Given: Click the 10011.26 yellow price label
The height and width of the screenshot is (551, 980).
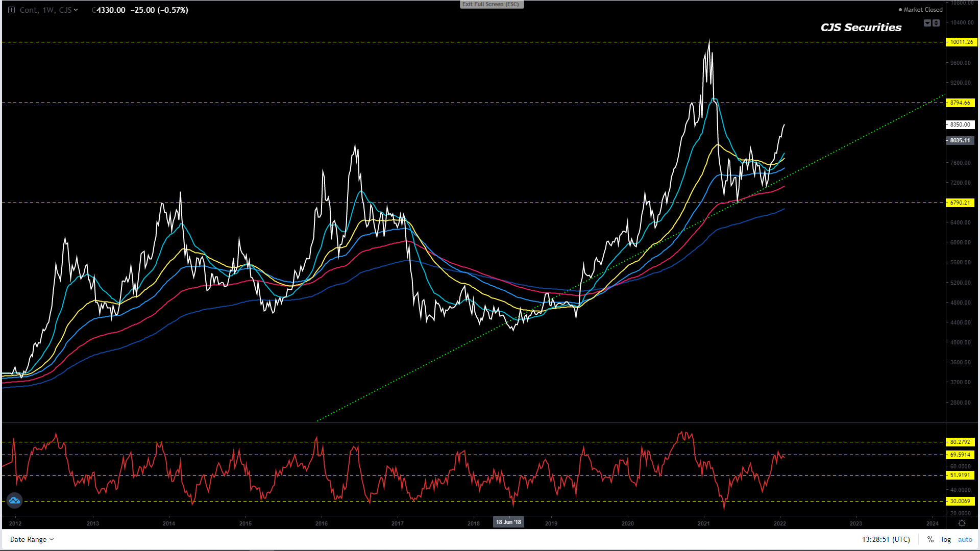Looking at the screenshot, I should (x=961, y=42).
